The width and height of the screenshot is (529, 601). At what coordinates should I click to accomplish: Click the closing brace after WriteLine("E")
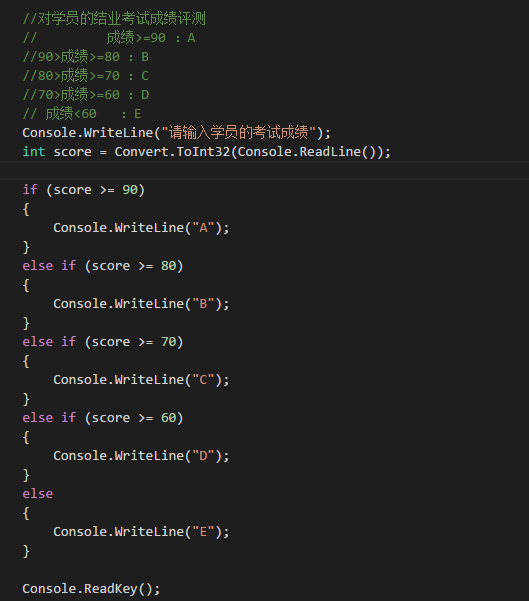point(26,551)
